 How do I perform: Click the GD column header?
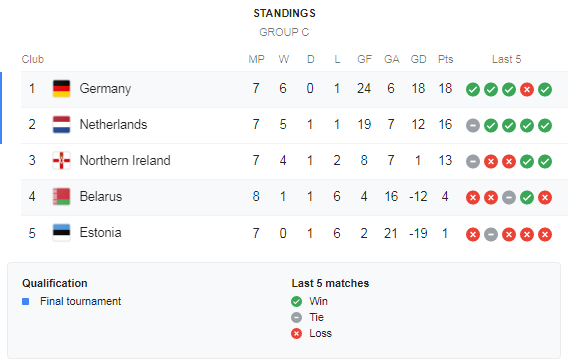tap(418, 59)
